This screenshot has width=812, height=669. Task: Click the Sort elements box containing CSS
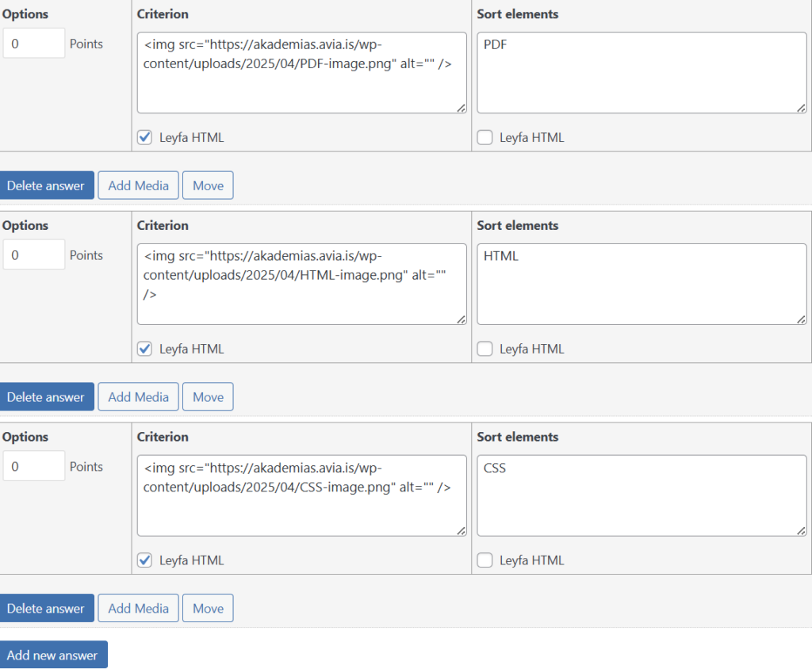pos(641,495)
